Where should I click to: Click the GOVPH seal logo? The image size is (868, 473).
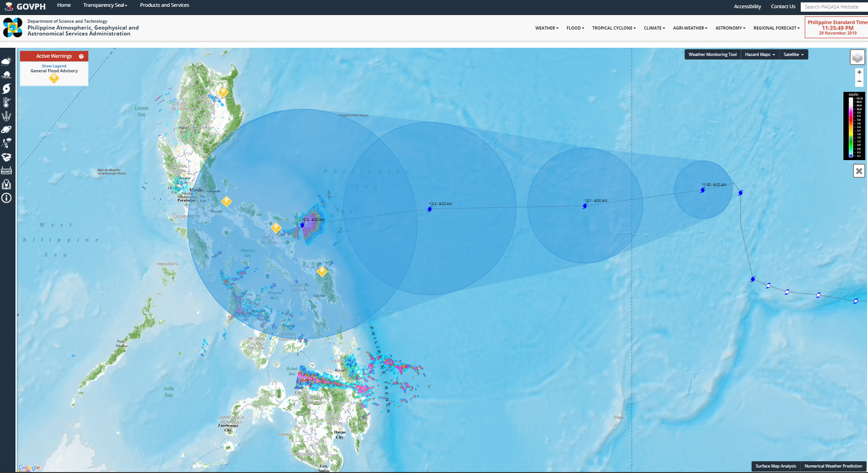pyautogui.click(x=9, y=6)
